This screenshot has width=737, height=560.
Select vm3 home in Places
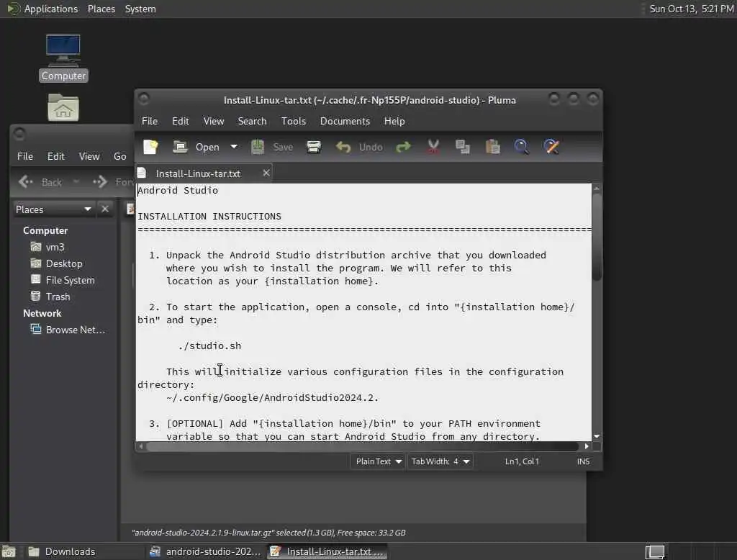[55, 248]
